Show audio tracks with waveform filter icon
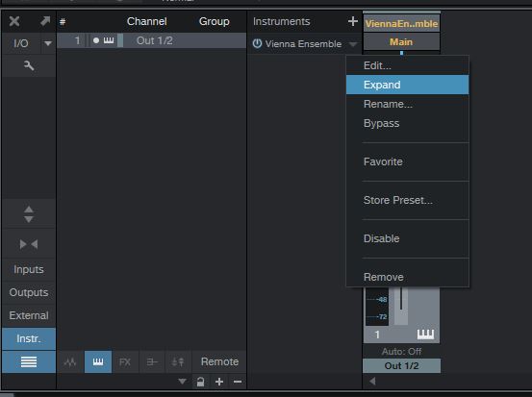This screenshot has width=532, height=397. 70,361
